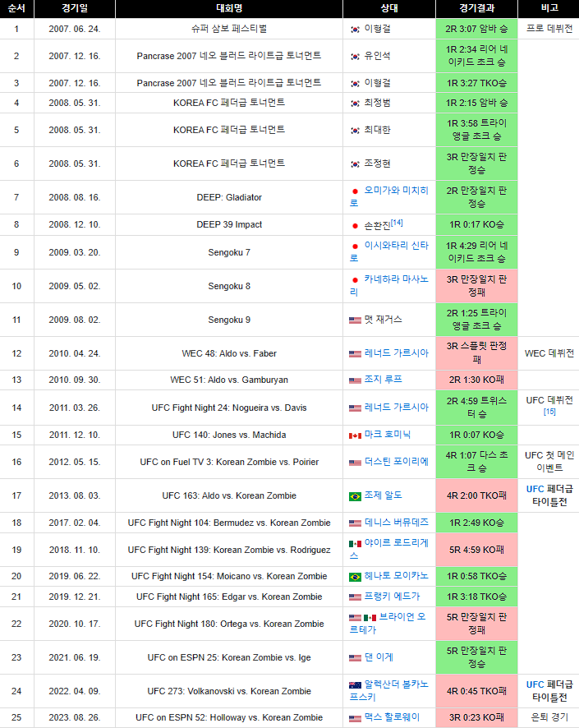Click the US flag beside 댄 이게
This screenshot has height=728, width=579.
pos(355,658)
